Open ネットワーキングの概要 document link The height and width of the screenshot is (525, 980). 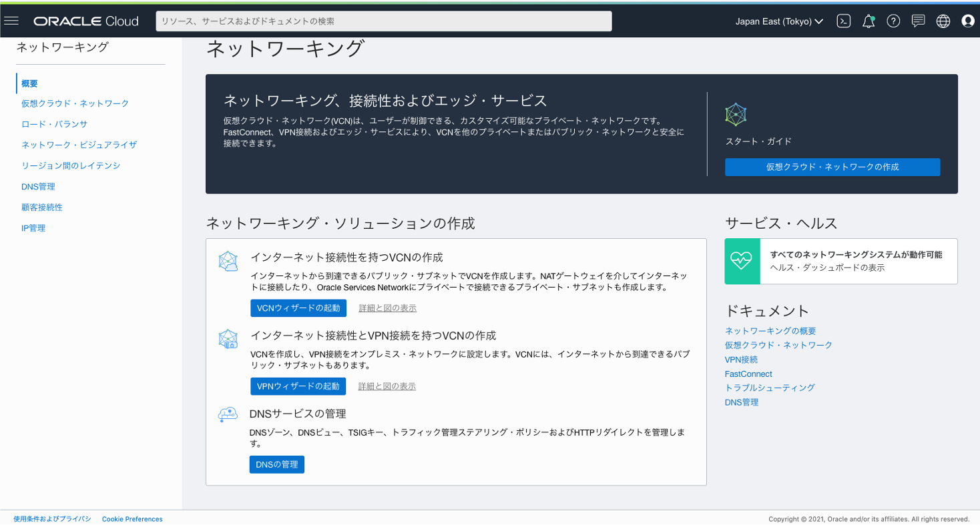click(770, 331)
